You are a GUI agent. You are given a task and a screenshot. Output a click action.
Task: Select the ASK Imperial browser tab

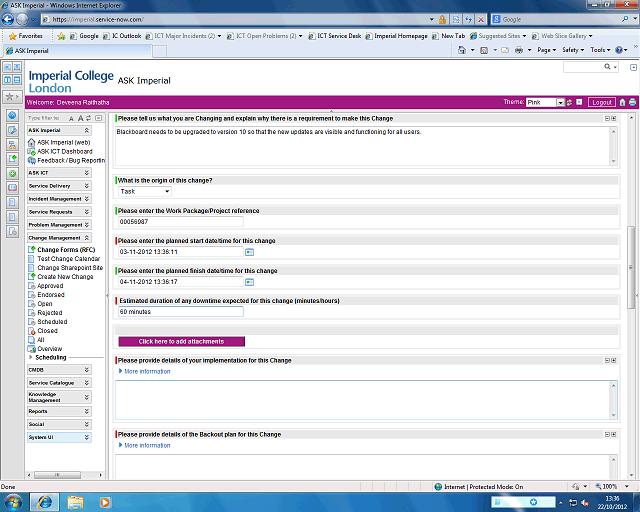click(x=28, y=50)
